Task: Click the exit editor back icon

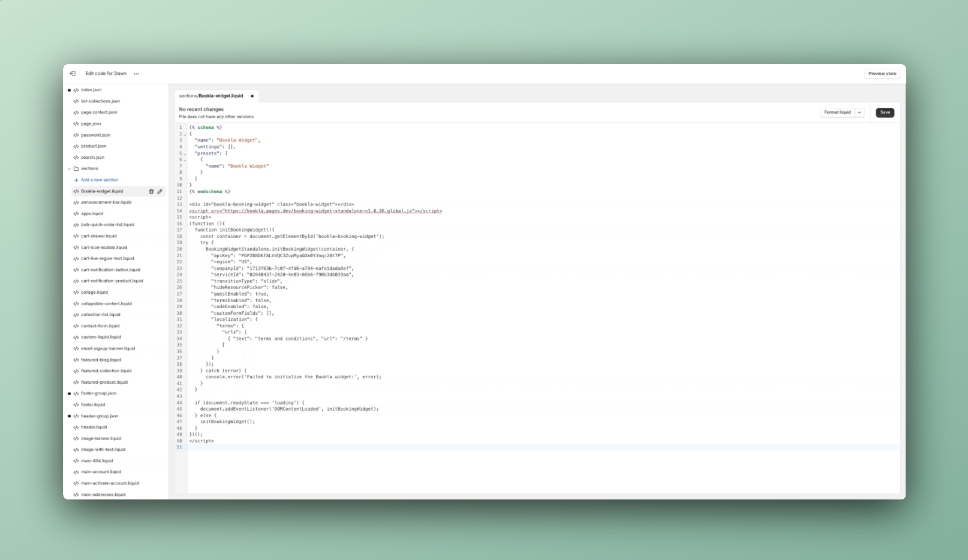Action: [73, 74]
